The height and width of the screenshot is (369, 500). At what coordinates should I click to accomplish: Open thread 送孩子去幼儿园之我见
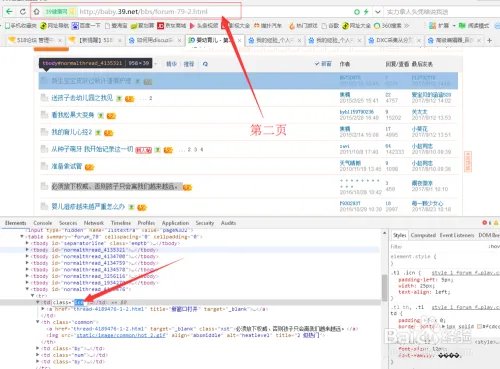click(x=82, y=98)
